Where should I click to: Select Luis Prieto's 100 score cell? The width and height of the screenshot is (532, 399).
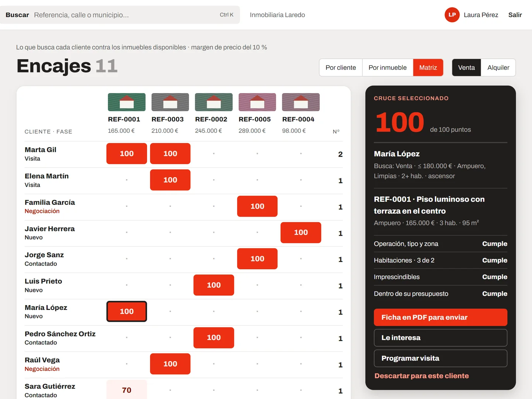(x=214, y=285)
